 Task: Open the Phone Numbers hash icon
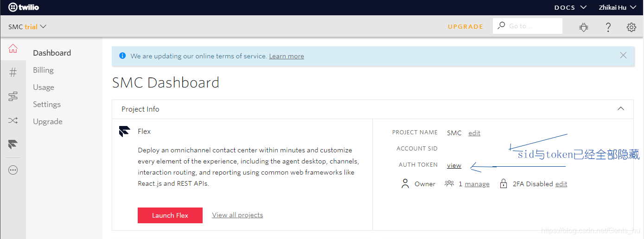(x=13, y=72)
